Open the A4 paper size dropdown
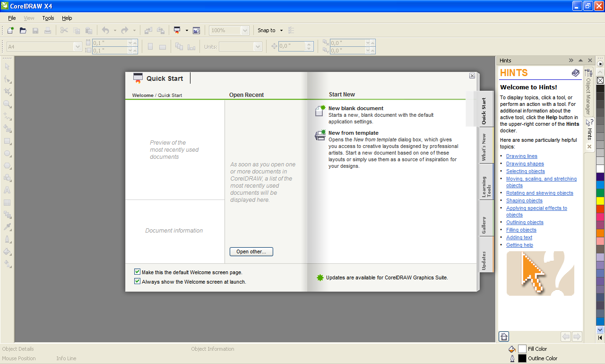 [78, 47]
